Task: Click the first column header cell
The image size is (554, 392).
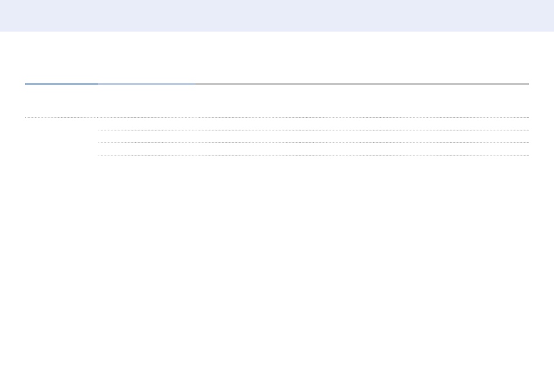Action: click(x=61, y=101)
